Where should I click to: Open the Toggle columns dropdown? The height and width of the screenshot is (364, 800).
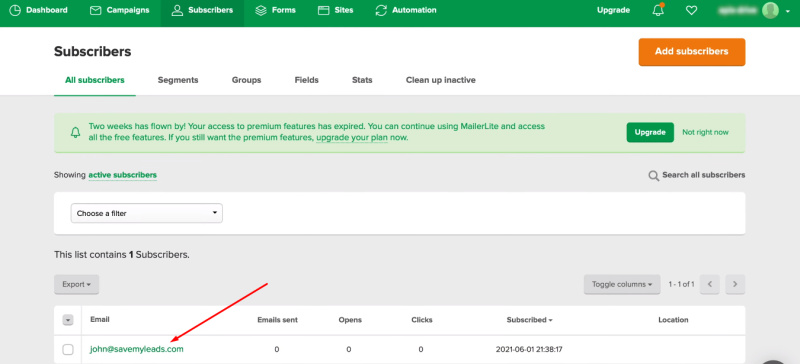(622, 284)
